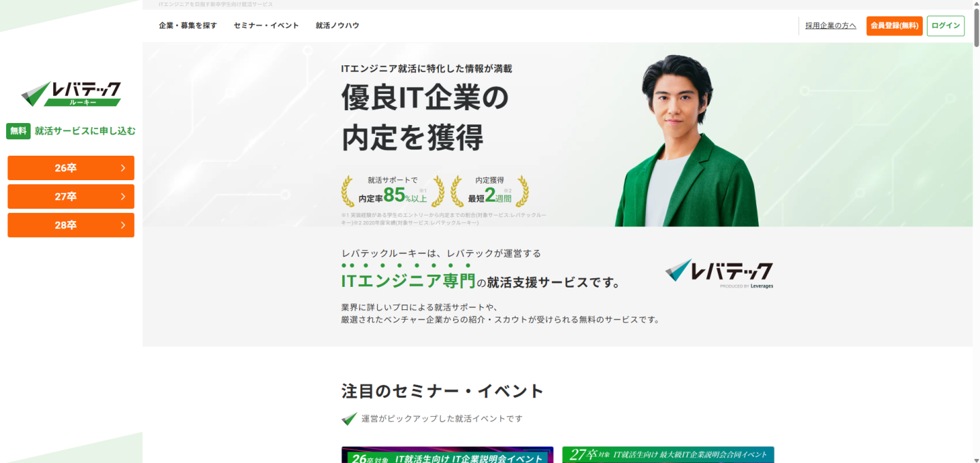Image resolution: width=980 pixels, height=463 pixels.
Task: Click the ログイン button
Action: pos(946,26)
